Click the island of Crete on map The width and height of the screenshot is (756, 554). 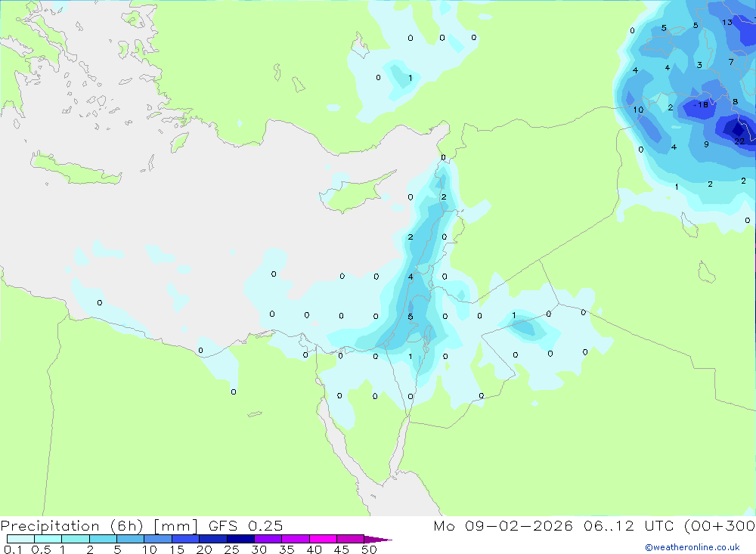coord(75,169)
